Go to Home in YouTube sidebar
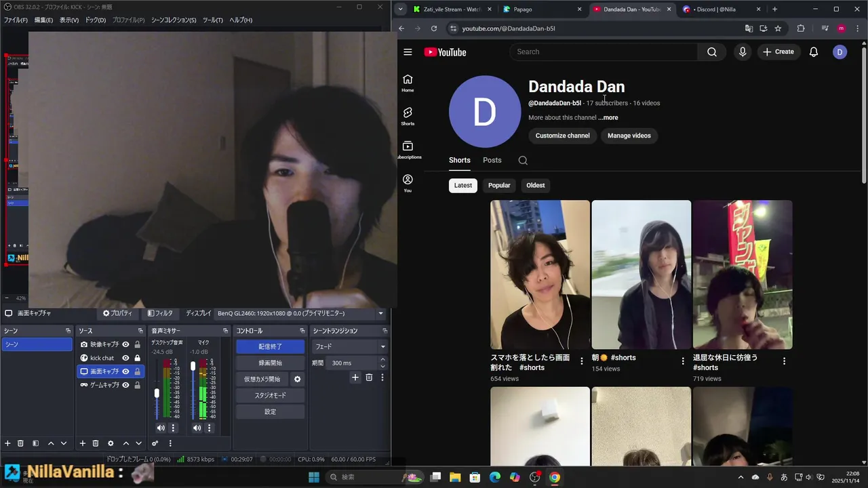Image resolution: width=868 pixels, height=488 pixels. click(408, 83)
